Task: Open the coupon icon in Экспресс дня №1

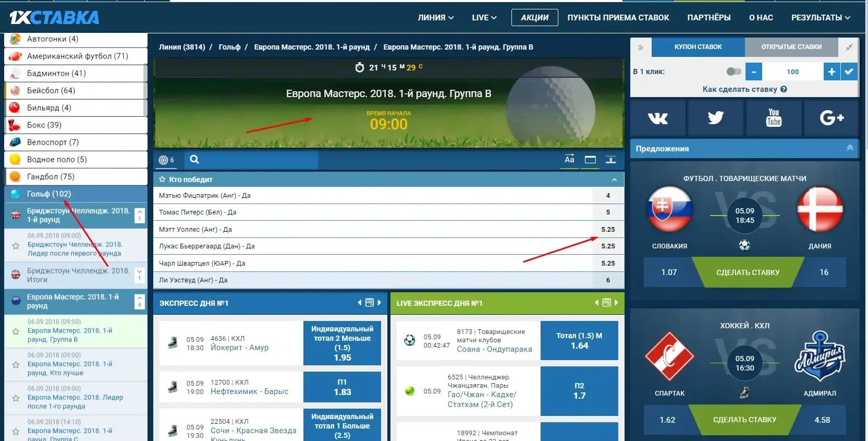Action: pos(369,303)
